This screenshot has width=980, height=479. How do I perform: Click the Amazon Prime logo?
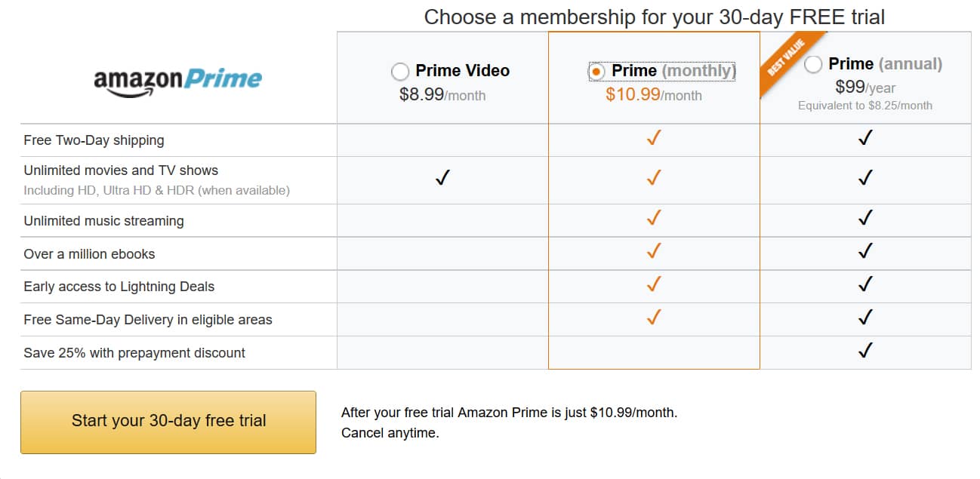[x=178, y=81]
